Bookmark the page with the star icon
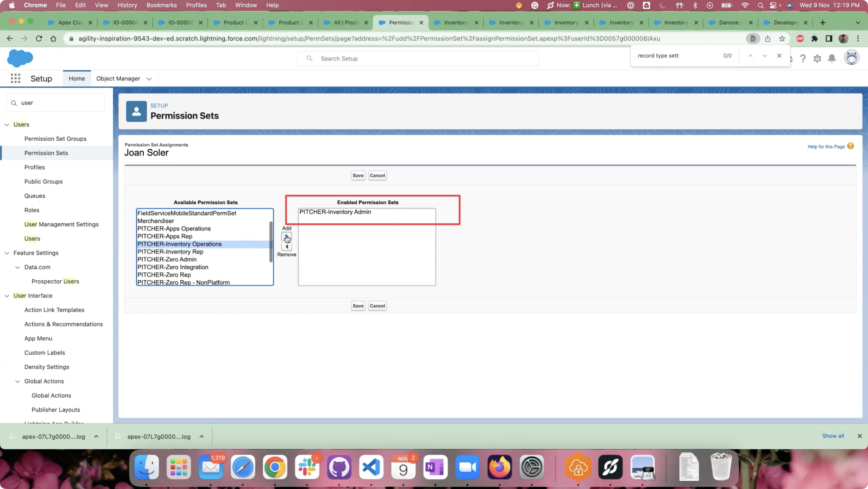The width and height of the screenshot is (868, 489). (782, 39)
